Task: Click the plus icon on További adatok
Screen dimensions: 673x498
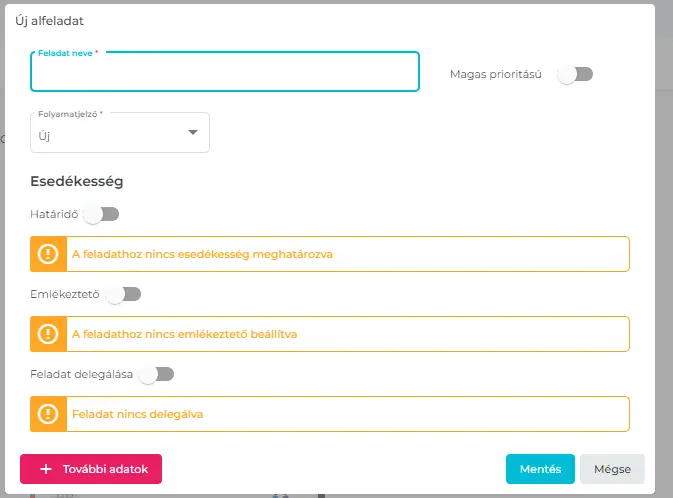Action: (x=45, y=469)
